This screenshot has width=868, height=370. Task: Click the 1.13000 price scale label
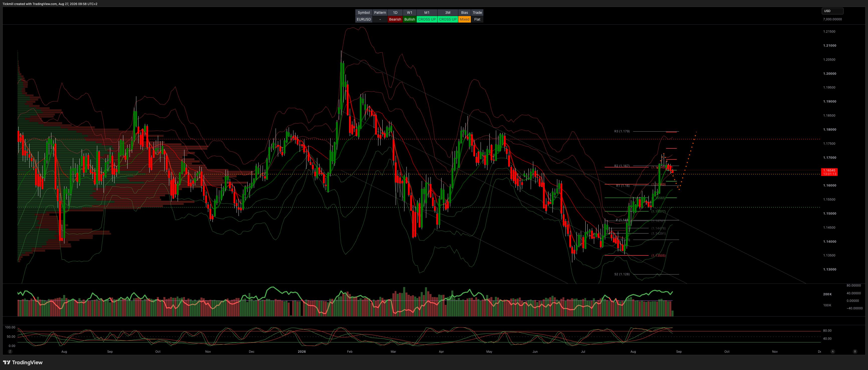coord(830,269)
